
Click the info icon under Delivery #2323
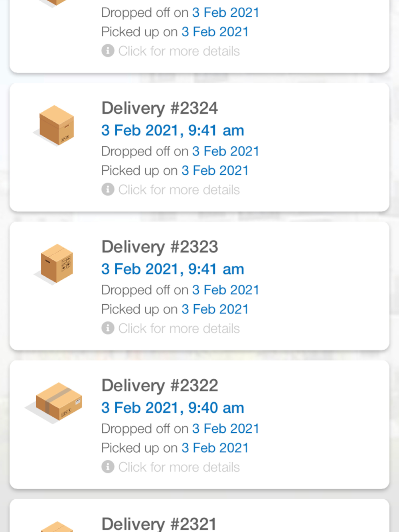[x=108, y=328]
